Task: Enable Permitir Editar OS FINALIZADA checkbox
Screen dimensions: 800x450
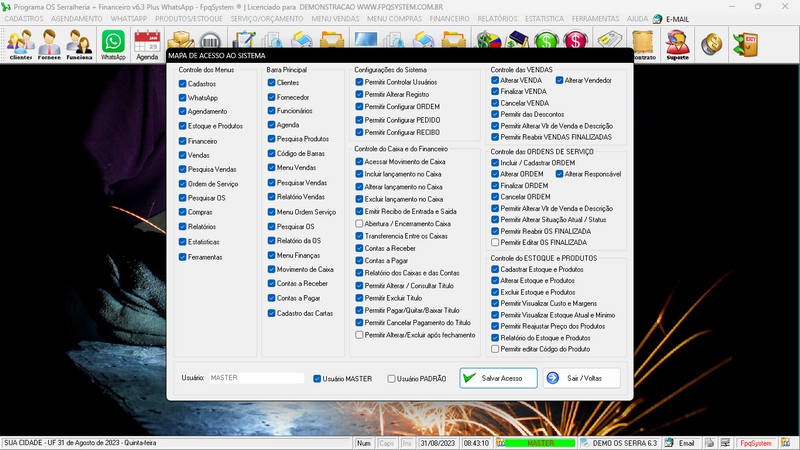Action: click(495, 242)
